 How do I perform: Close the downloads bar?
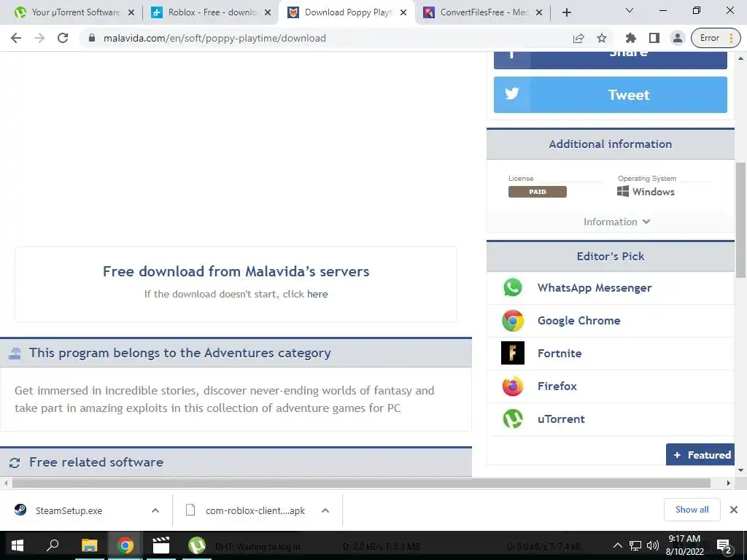734,510
